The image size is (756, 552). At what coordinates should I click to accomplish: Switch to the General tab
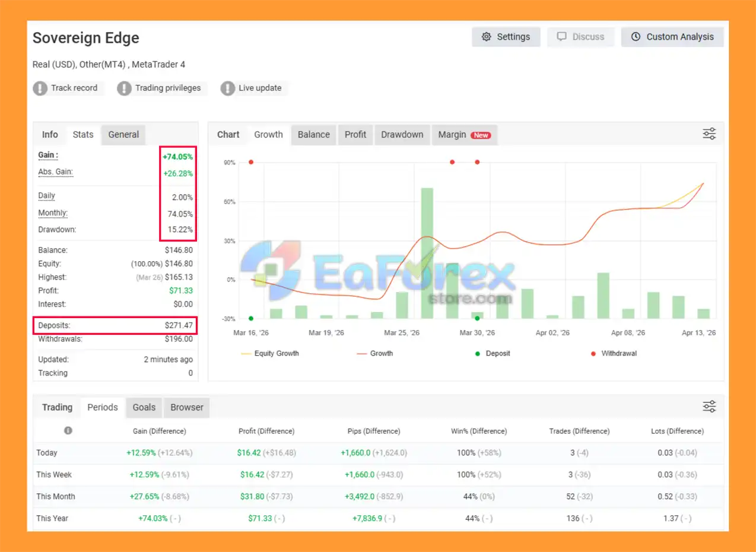pos(123,135)
